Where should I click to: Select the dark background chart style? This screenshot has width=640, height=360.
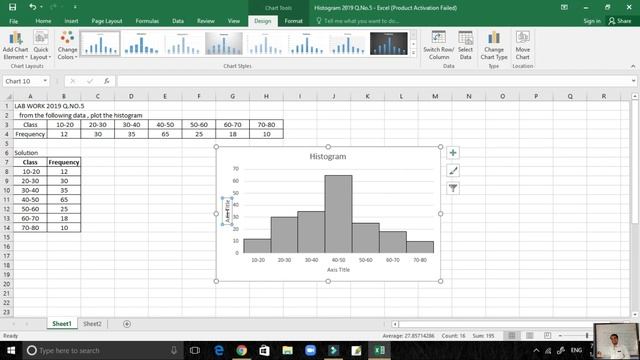click(389, 43)
